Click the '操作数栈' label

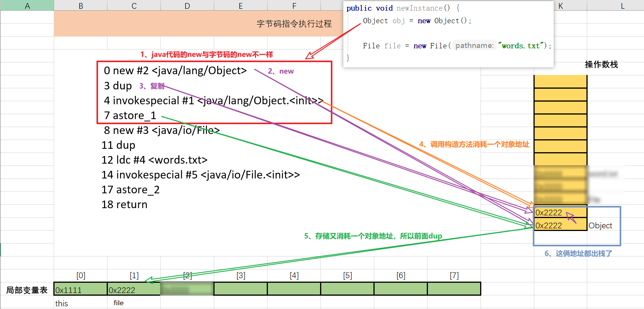[601, 64]
